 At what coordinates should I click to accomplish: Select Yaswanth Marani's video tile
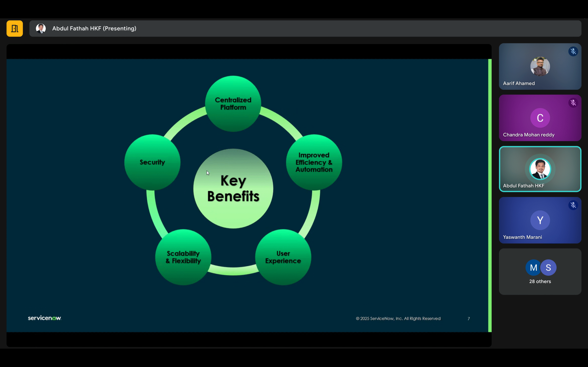click(x=540, y=220)
